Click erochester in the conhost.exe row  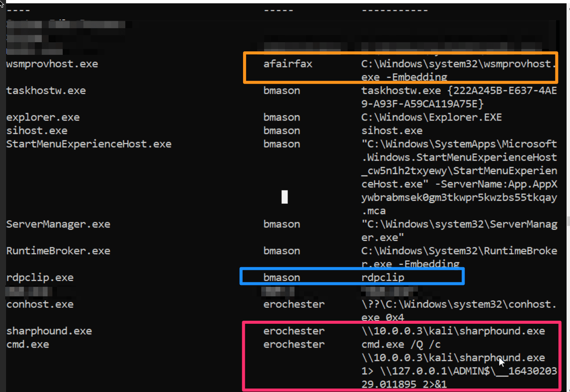coord(294,304)
